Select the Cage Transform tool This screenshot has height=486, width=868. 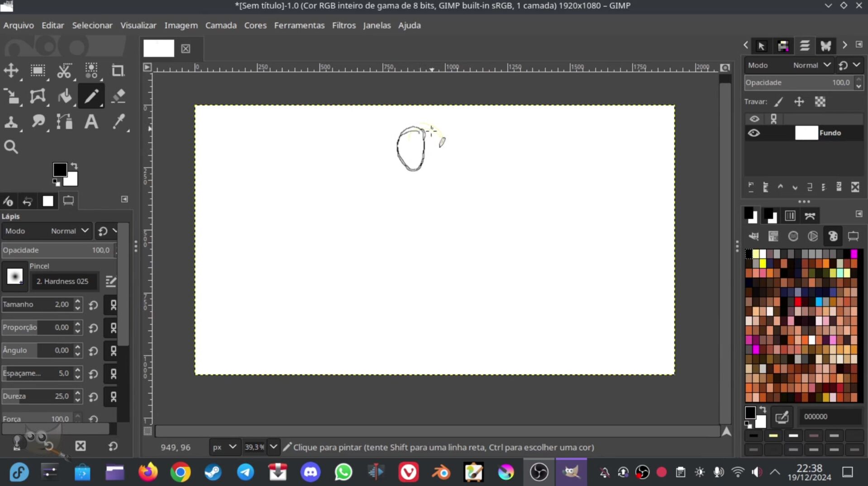click(x=38, y=96)
